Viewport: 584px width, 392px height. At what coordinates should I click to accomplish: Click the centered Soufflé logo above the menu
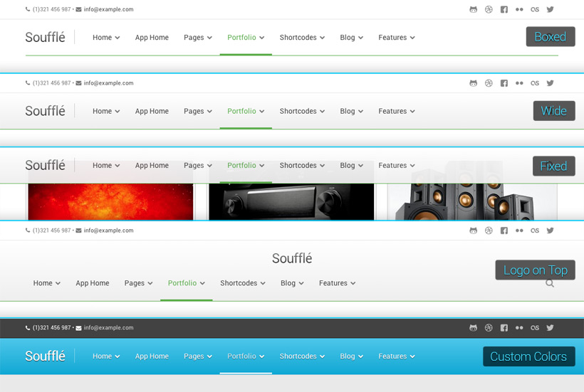coord(292,259)
